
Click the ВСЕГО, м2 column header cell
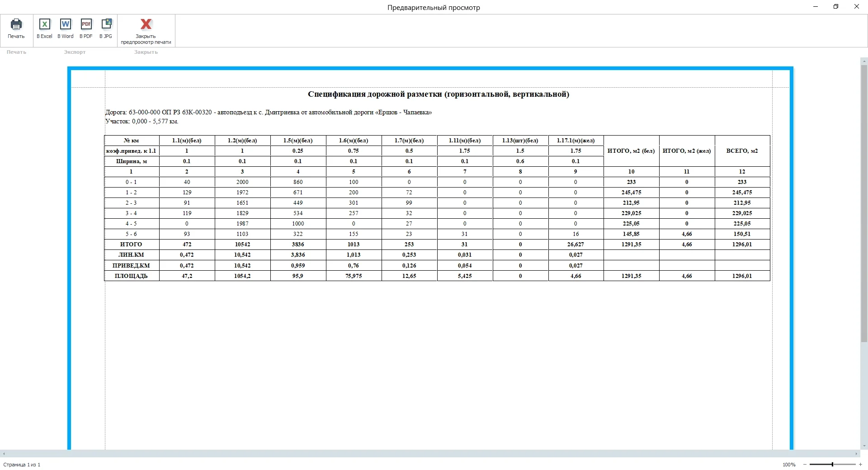[742, 151]
